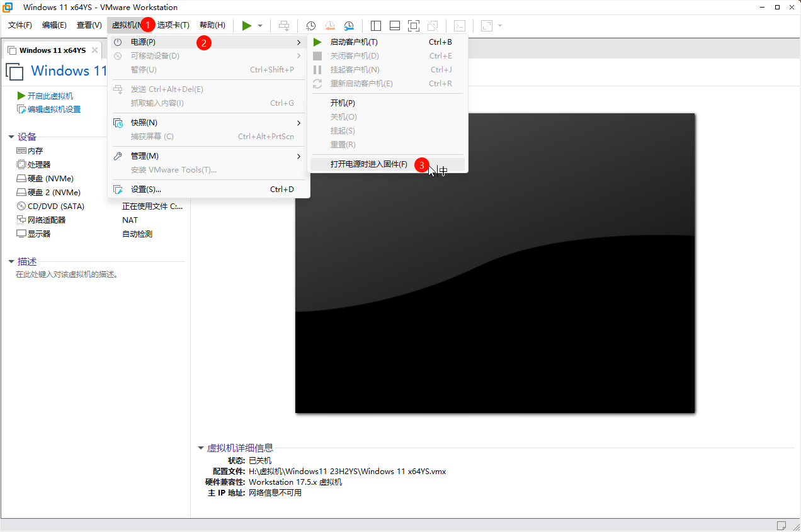Viewport: 801px width, 532px height.
Task: Switch to the Windows 11 x64YS tab
Action: [52, 50]
